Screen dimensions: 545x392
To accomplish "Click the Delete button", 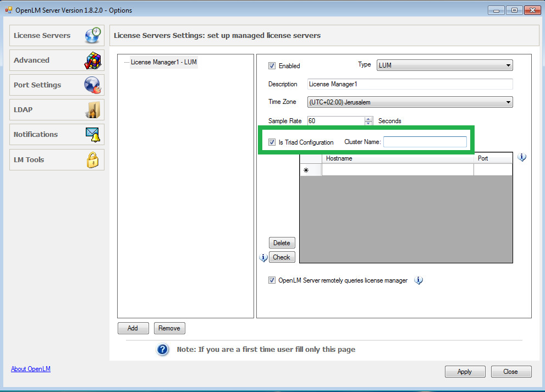I will pos(282,243).
